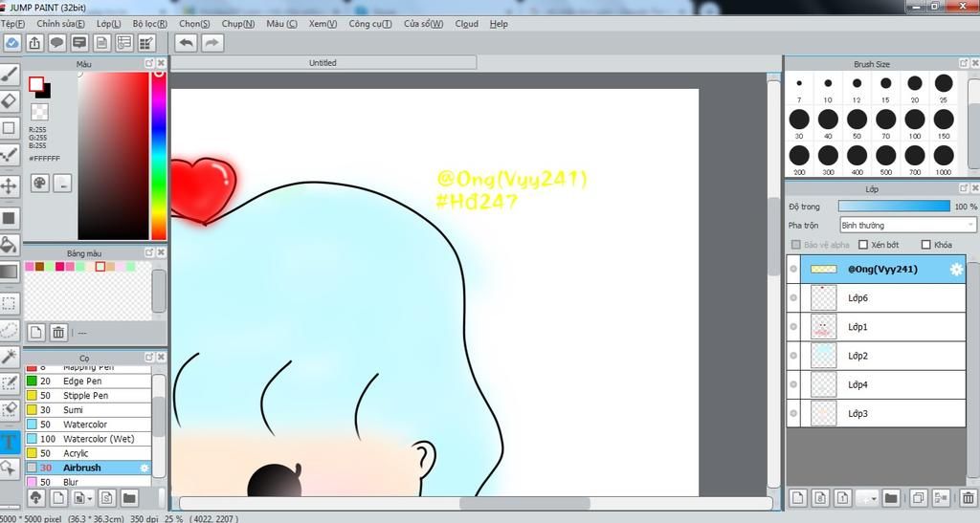980x523 pixels.
Task: Open the color palette icon in Màu panel
Action: pyautogui.click(x=40, y=183)
